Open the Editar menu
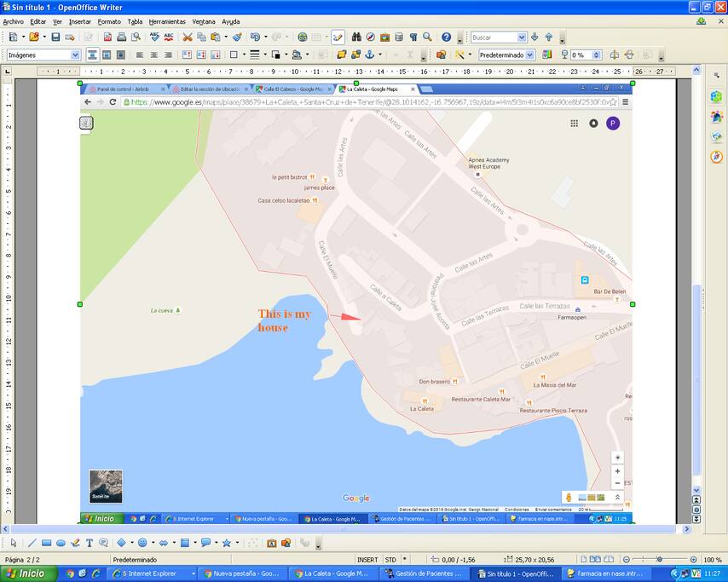Viewport: 728px width, 582px height. click(x=38, y=22)
